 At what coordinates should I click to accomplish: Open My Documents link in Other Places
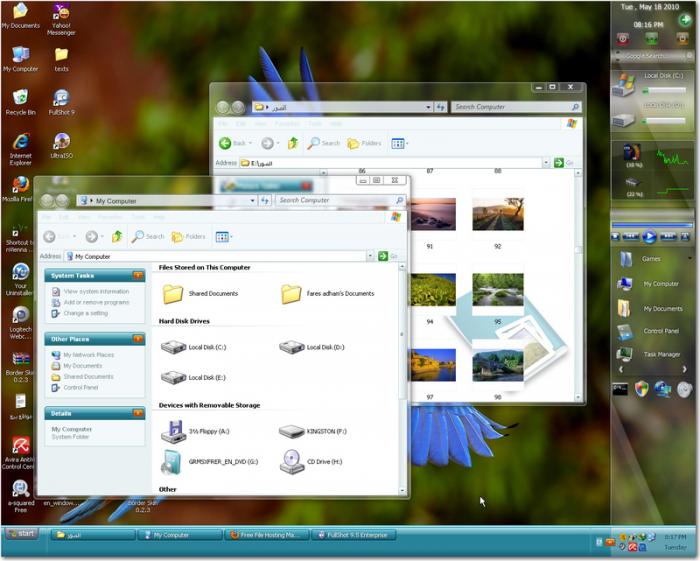(x=83, y=366)
